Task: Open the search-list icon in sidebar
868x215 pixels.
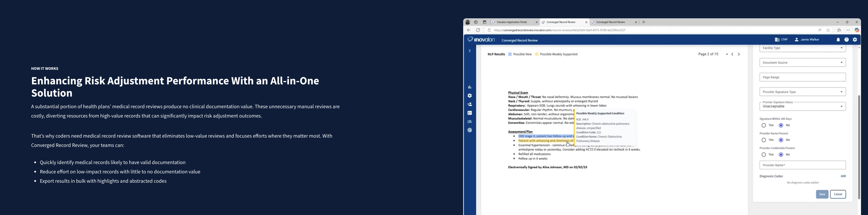Action: pos(469,122)
